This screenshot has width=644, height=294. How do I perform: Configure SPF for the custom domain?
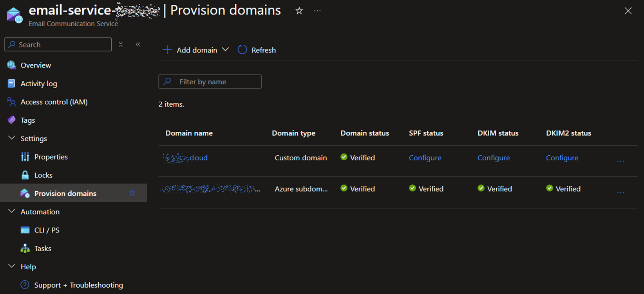[x=425, y=158]
